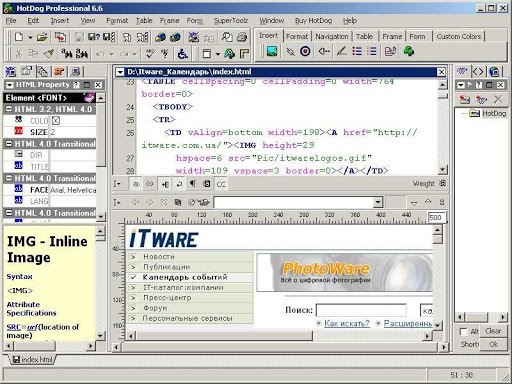
Task: Click the print icon in main toolbar
Action: point(242,37)
